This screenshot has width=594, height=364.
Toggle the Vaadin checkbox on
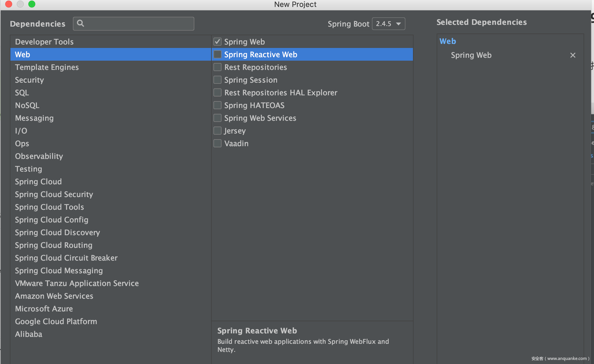click(217, 143)
